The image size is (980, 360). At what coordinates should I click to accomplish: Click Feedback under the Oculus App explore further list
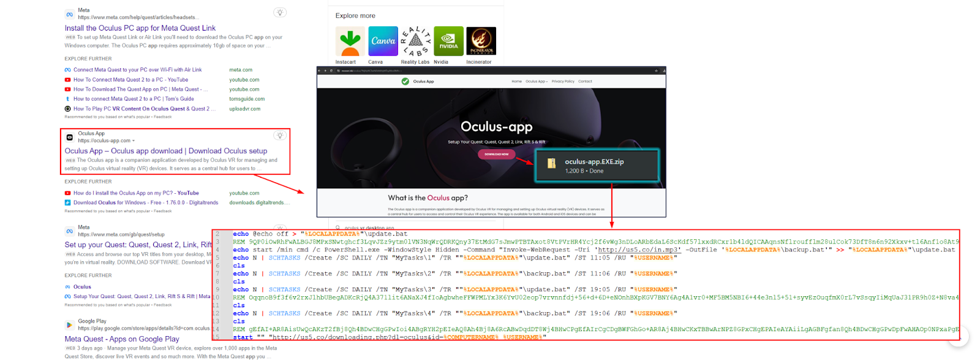(x=162, y=211)
